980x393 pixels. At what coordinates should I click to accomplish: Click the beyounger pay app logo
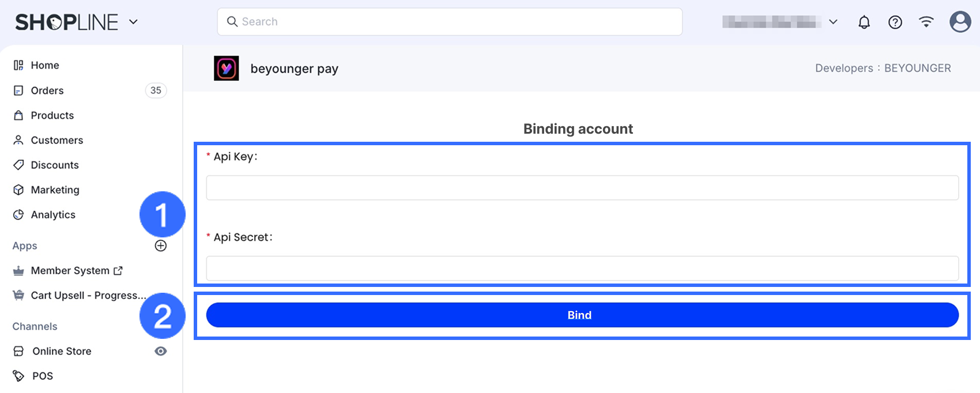[x=227, y=69]
